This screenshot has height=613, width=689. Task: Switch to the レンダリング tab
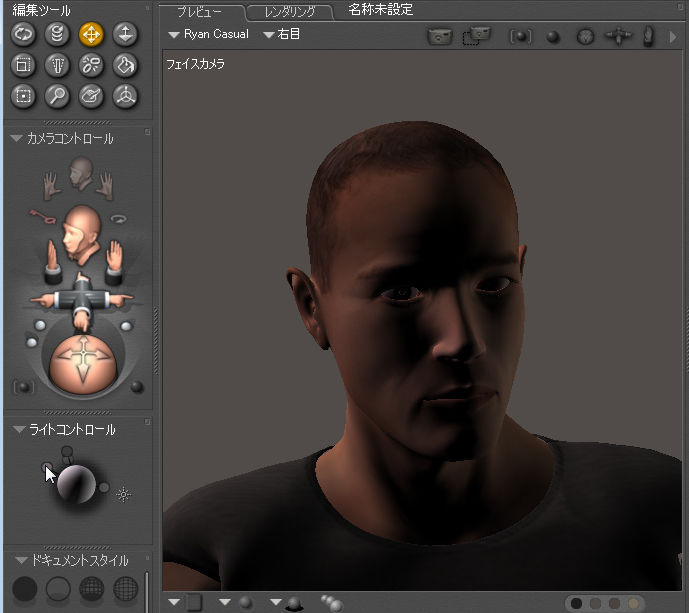[x=290, y=12]
